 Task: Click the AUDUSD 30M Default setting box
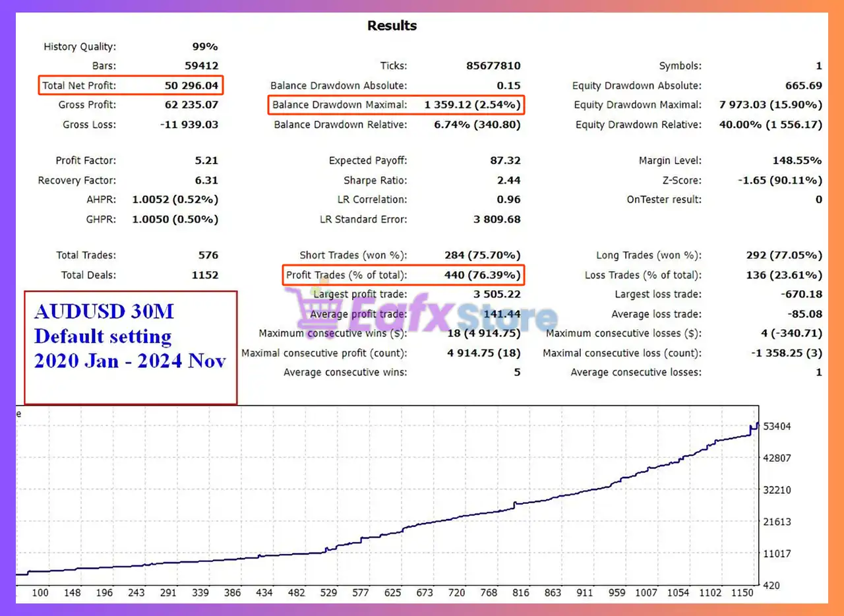click(130, 347)
